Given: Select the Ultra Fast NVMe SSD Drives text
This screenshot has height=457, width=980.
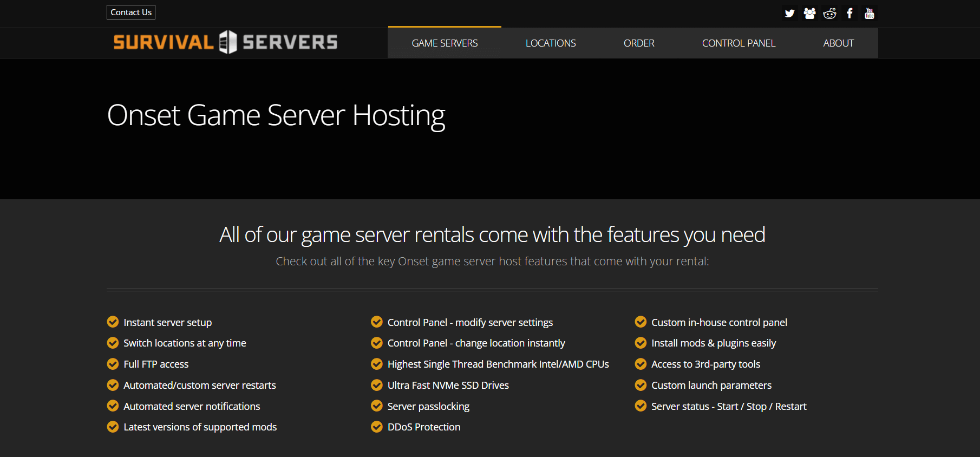Looking at the screenshot, I should [x=448, y=386].
